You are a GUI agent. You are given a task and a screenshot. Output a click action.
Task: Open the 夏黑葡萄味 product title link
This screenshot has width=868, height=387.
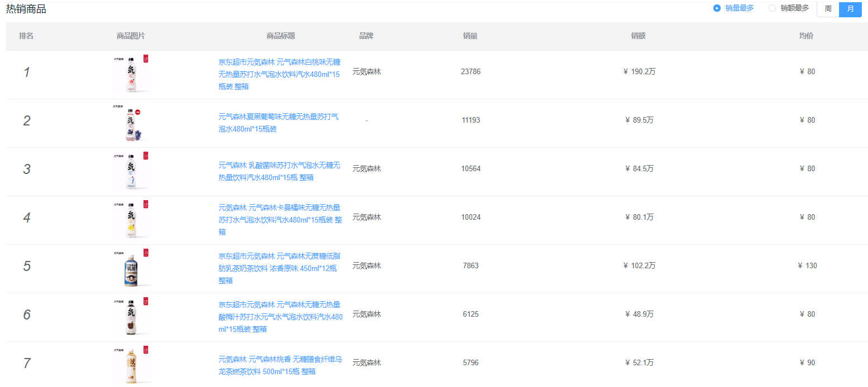point(278,123)
